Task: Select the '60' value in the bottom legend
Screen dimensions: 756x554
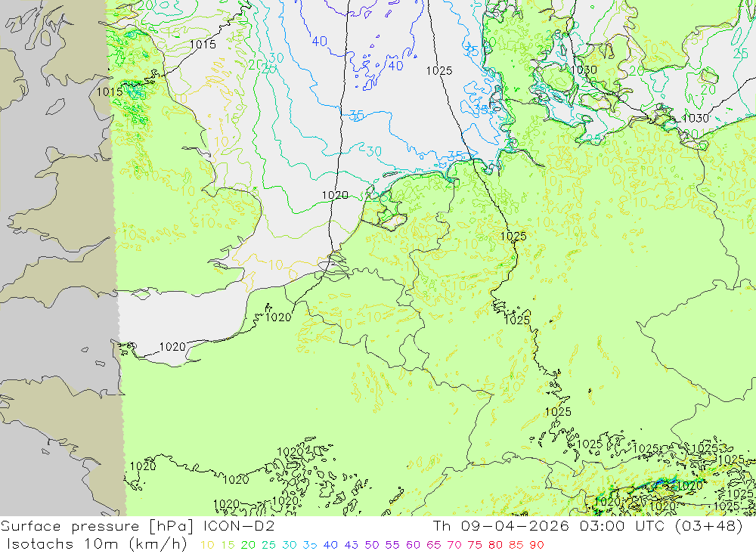Action: click(x=413, y=545)
